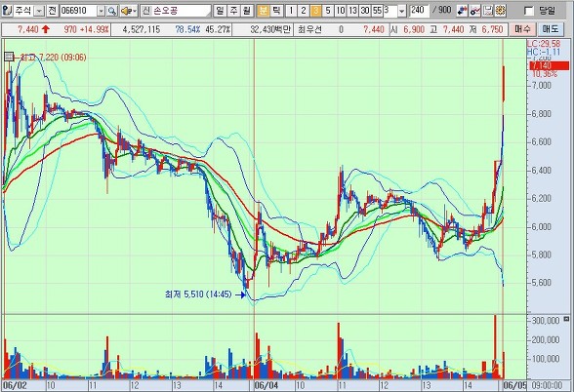The height and width of the screenshot is (392, 574).
Task: Set interval to 13 minutes
Action: (x=352, y=11)
